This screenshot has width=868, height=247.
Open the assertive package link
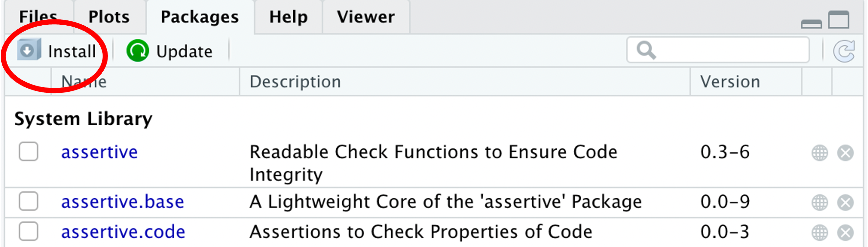pyautogui.click(x=99, y=152)
